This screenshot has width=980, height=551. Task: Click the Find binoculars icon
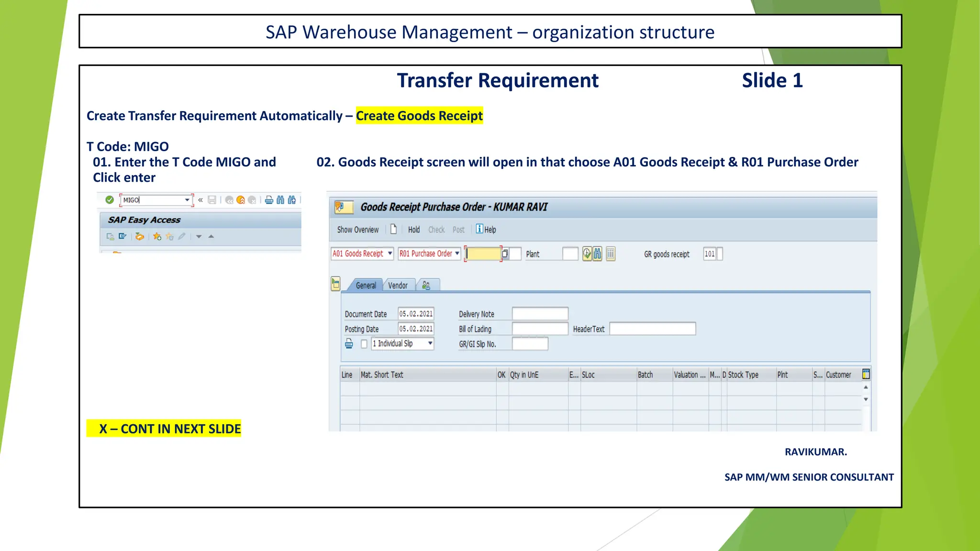[280, 200]
